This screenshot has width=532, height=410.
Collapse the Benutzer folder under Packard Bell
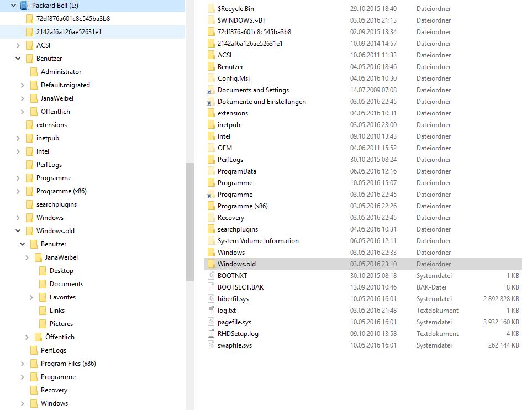click(x=18, y=59)
